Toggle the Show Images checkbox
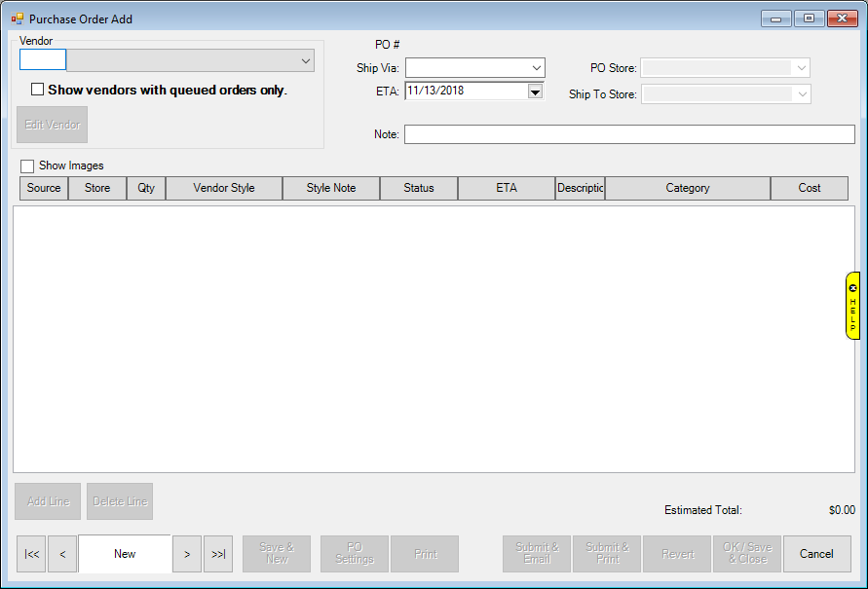The height and width of the screenshot is (589, 868). (27, 166)
